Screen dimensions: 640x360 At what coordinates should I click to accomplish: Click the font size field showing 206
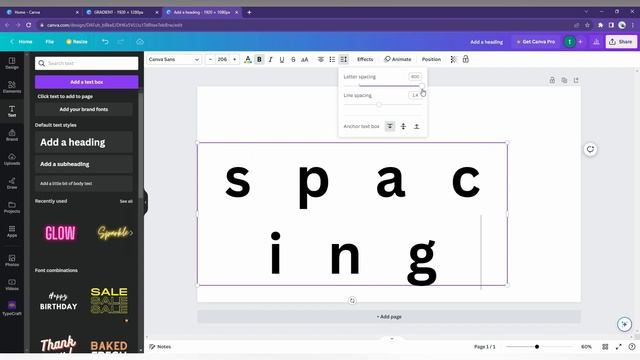point(222,60)
